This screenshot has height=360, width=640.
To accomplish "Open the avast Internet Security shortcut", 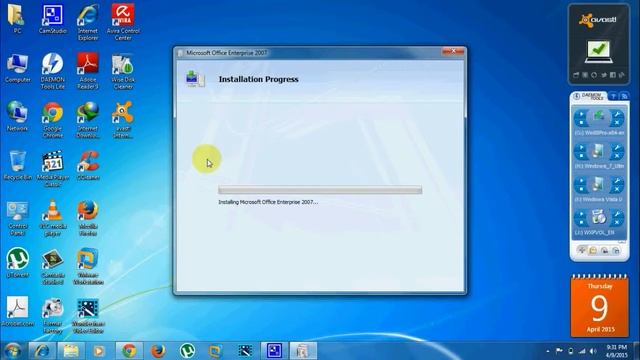I will pyautogui.click(x=123, y=120).
